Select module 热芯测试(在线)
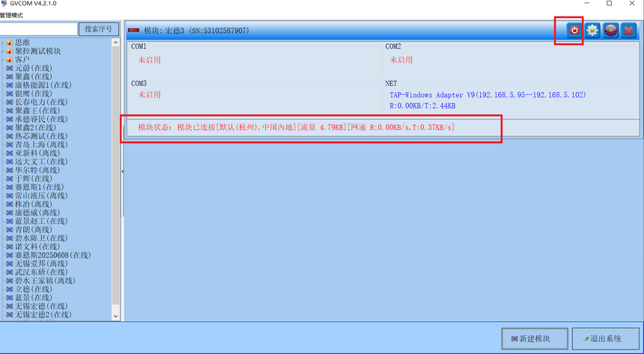 click(41, 136)
